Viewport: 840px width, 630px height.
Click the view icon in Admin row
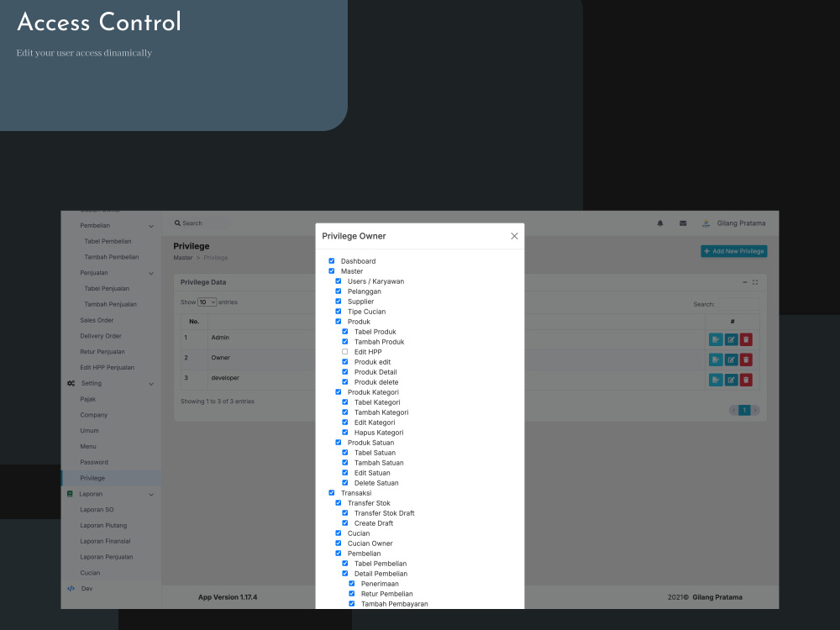(x=716, y=339)
